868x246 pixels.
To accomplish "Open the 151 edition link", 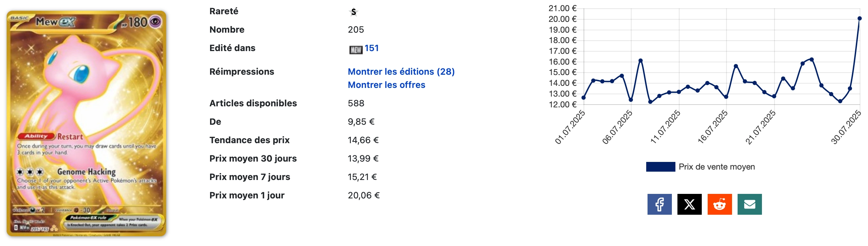I will click(372, 48).
